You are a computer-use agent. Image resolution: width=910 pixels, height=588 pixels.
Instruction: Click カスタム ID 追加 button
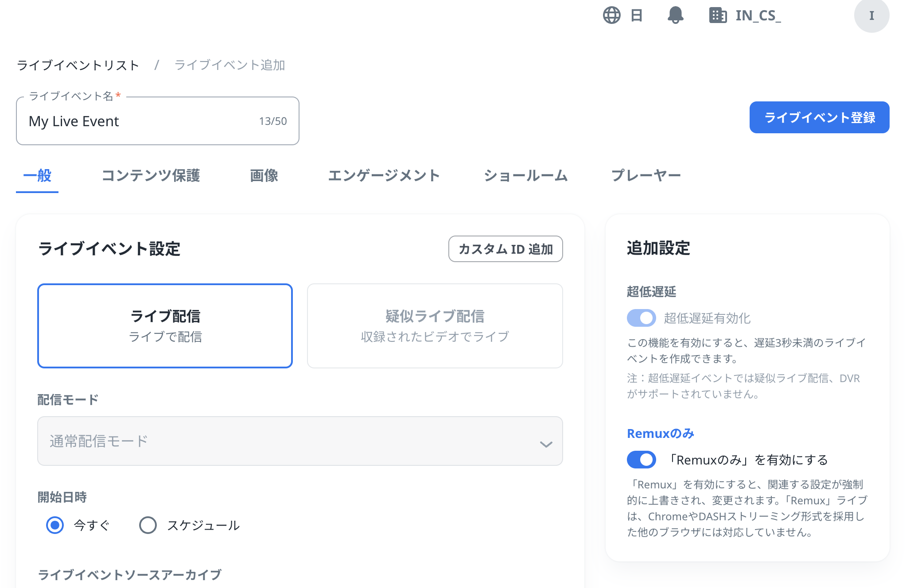(x=505, y=249)
